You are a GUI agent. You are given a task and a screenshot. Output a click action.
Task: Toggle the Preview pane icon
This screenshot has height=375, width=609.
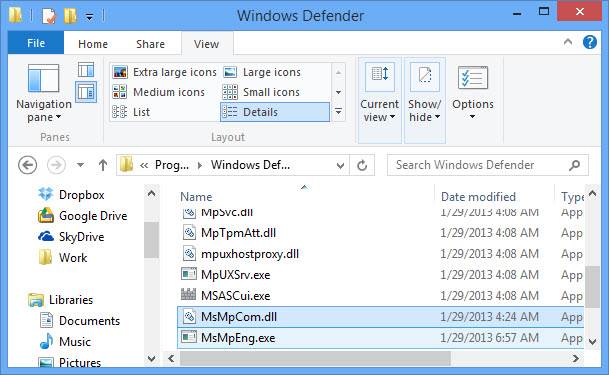(x=86, y=70)
